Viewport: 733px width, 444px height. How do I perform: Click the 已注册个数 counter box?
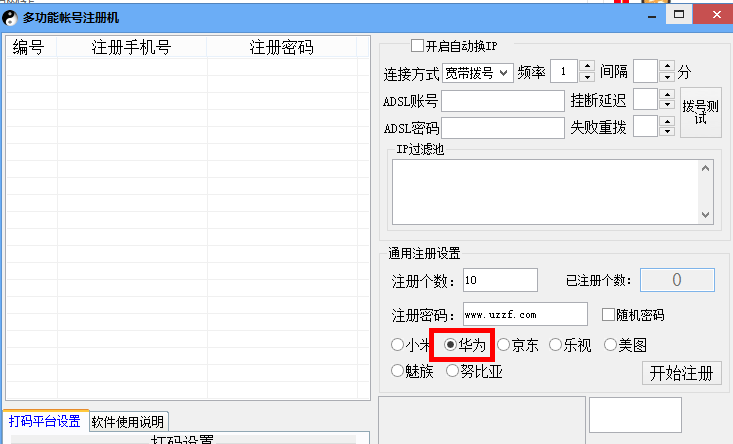pos(677,280)
